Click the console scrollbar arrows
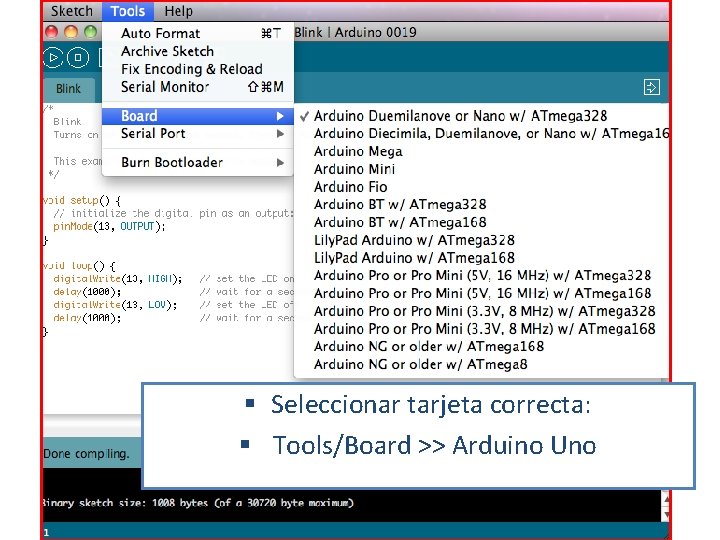Image resolution: width=720 pixels, height=540 pixels. click(666, 506)
